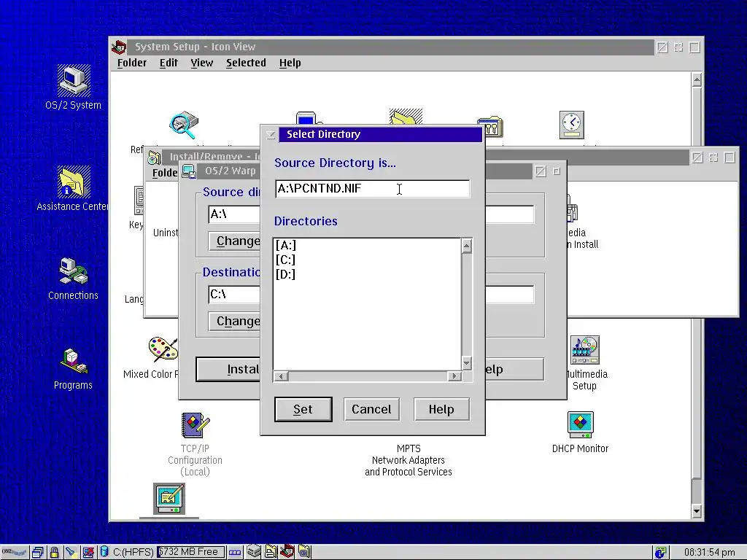
Task: Click the OS/2 Warp window title icon
Action: coord(189,171)
